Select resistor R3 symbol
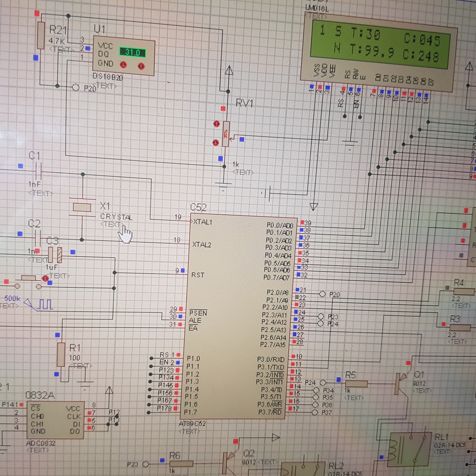The height and width of the screenshot is (476, 476). (x=460, y=327)
